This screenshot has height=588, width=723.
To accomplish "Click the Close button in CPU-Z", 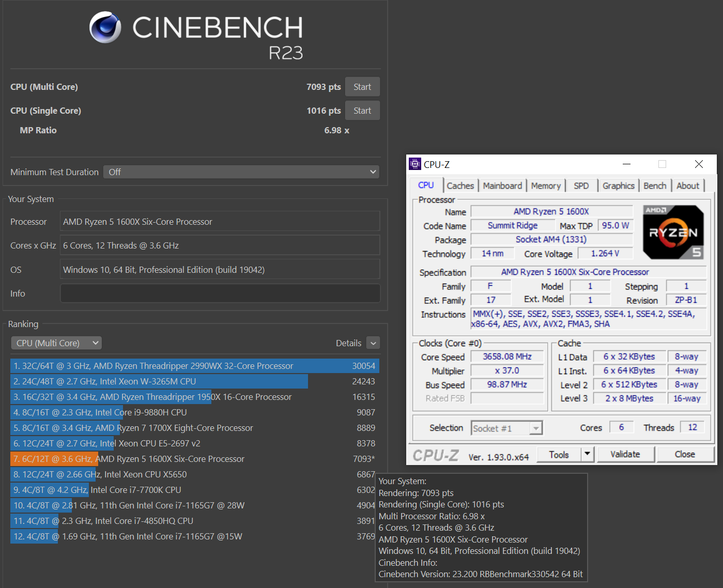I will click(x=685, y=454).
